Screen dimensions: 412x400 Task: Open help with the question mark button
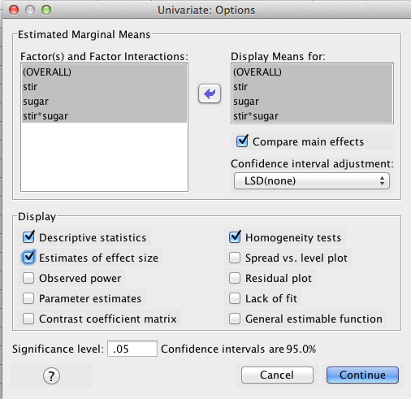51,376
